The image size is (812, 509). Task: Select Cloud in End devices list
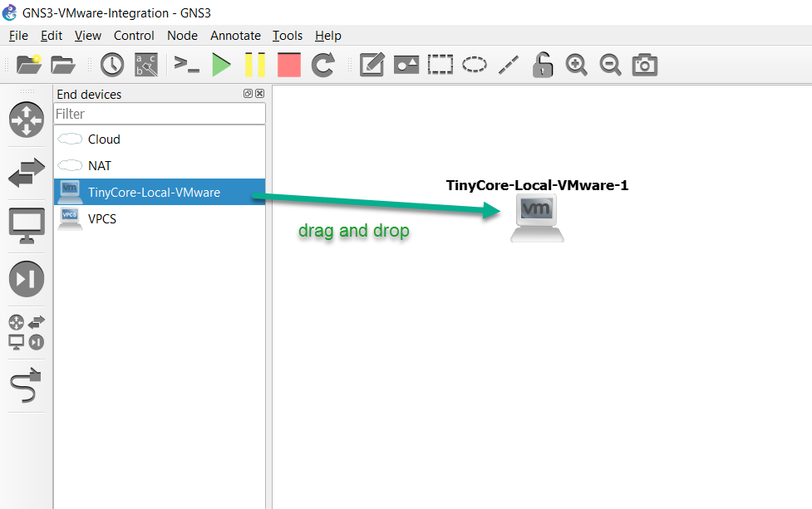tap(160, 139)
